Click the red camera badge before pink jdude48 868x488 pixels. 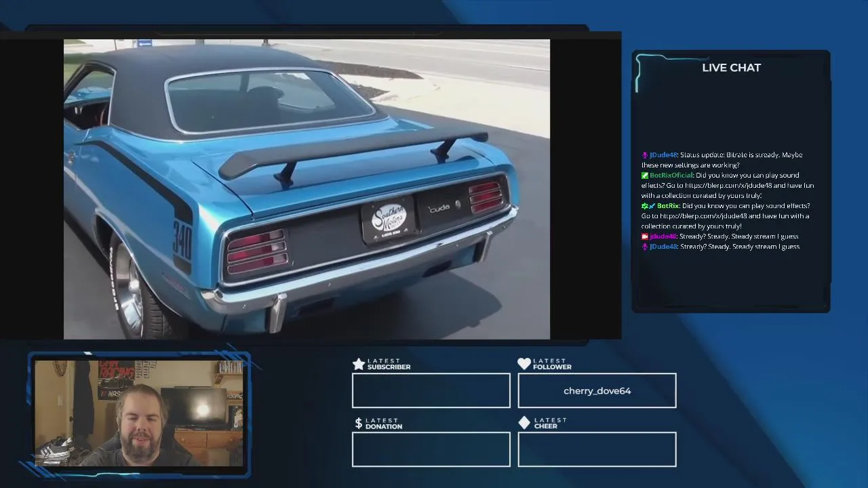(x=645, y=237)
